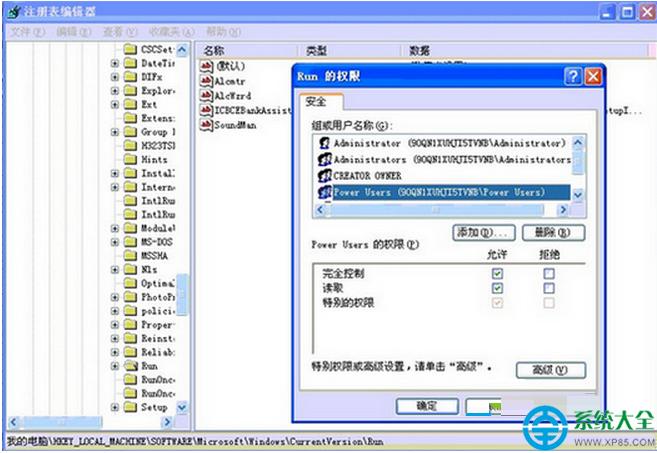The image size is (657, 453).
Task: Click down arrow of registry tree scrollbar
Action: click(x=182, y=407)
